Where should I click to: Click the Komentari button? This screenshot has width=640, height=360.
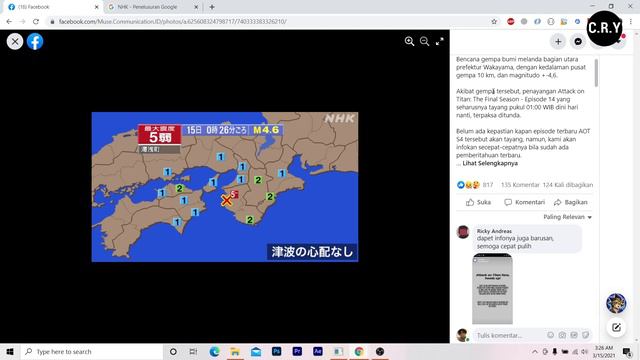(x=524, y=202)
